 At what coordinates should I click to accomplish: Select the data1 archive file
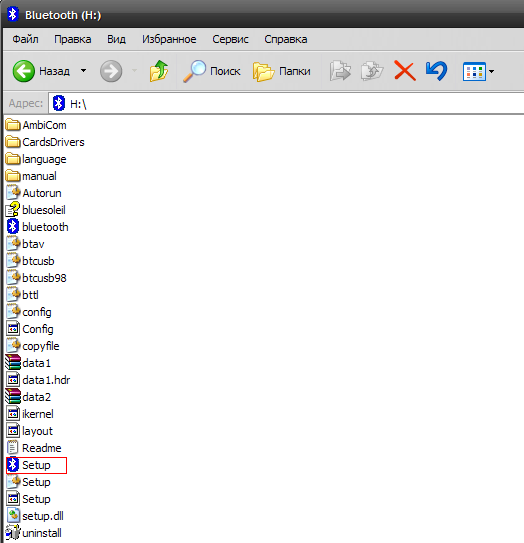point(28,363)
